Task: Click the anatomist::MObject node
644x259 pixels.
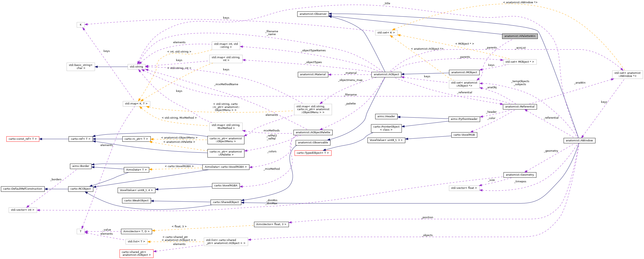Action: (x=464, y=73)
